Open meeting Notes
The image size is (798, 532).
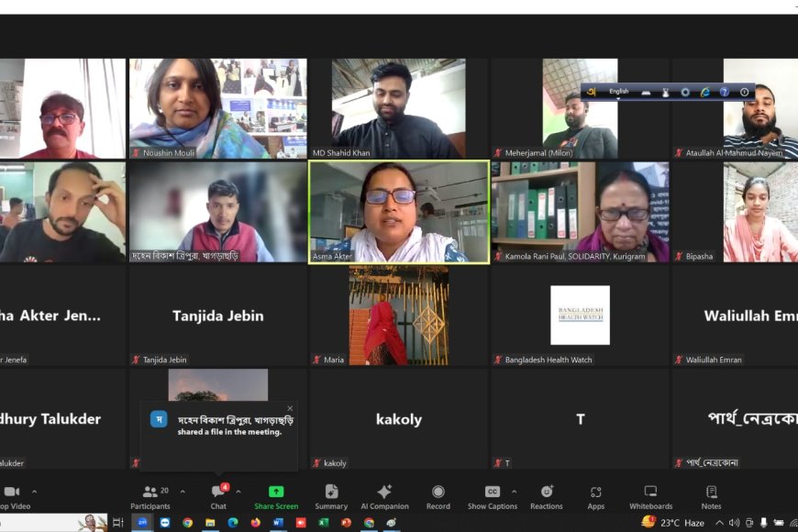point(712,497)
